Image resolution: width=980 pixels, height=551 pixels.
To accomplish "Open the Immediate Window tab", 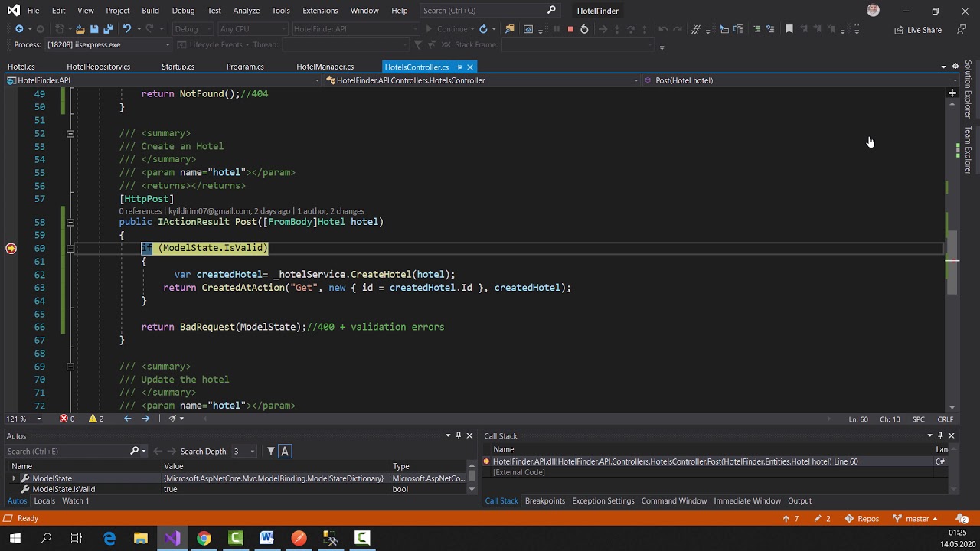I will click(747, 500).
